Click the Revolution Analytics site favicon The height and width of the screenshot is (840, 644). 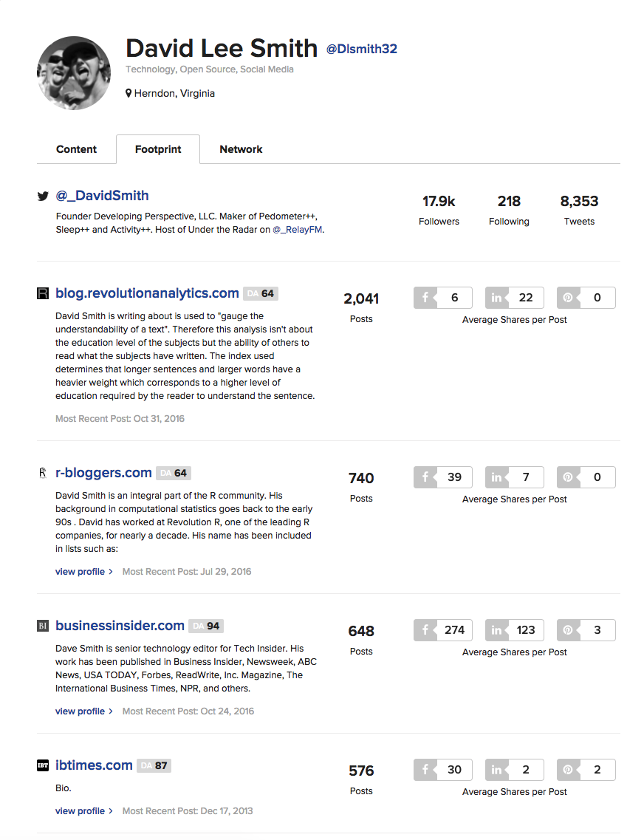[x=43, y=293]
